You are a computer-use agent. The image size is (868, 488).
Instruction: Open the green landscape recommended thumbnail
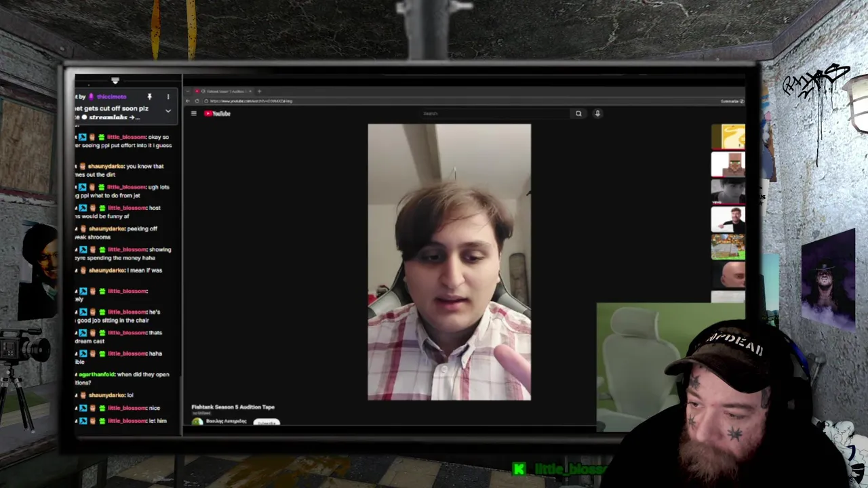tap(728, 247)
